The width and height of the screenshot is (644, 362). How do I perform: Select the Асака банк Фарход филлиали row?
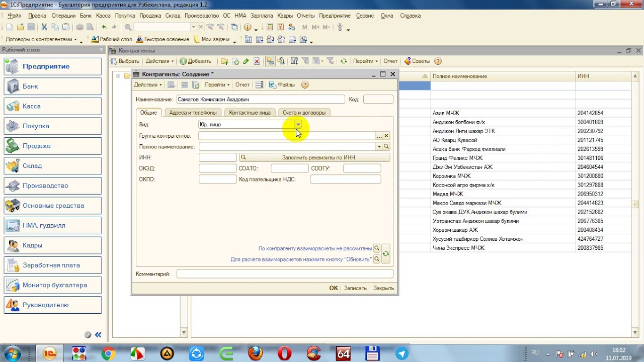[x=515, y=149]
